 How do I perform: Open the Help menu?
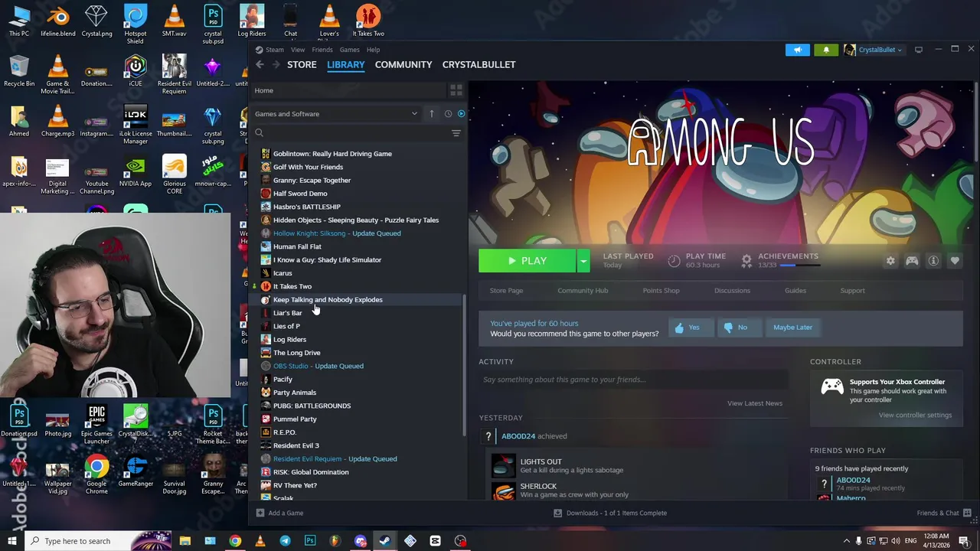coord(373,50)
